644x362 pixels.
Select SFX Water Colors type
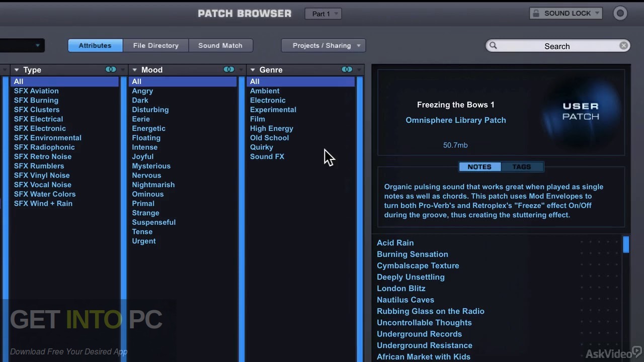[45, 194]
